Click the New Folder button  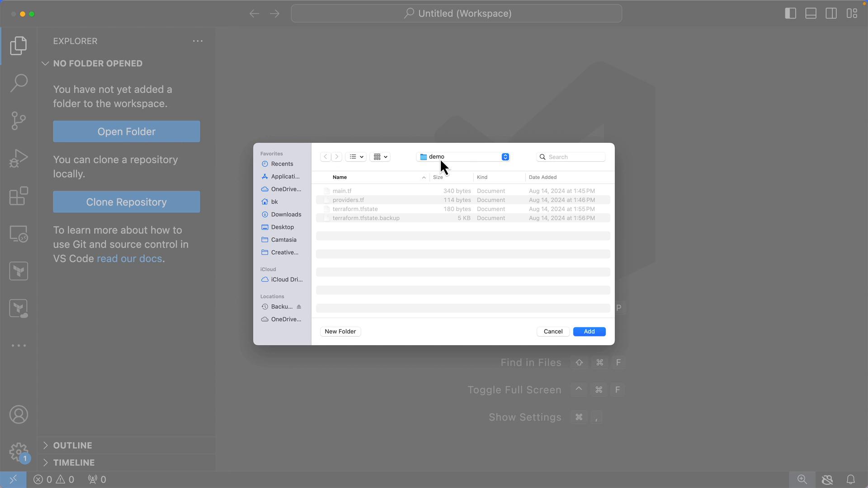pos(340,332)
